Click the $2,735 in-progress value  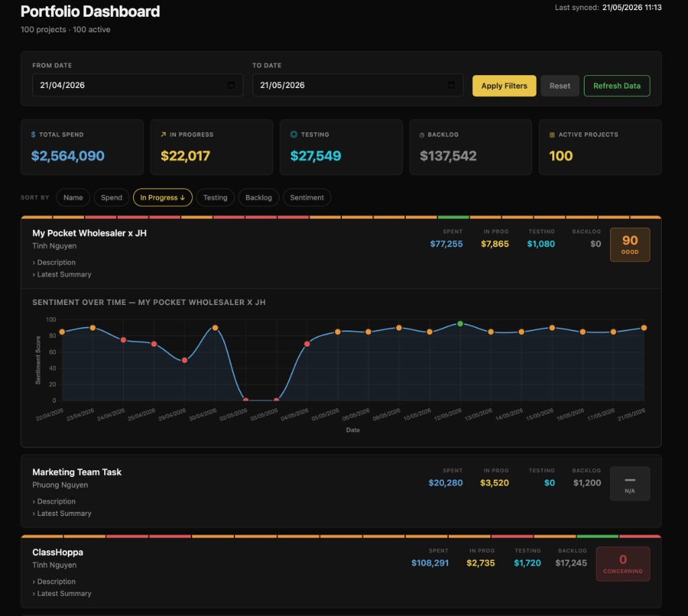pos(480,564)
